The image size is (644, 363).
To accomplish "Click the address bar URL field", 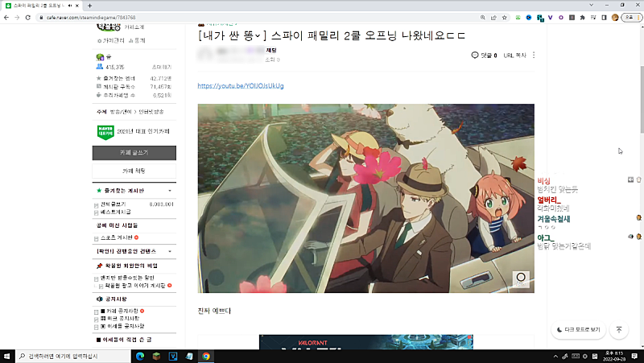I will click(x=258, y=18).
